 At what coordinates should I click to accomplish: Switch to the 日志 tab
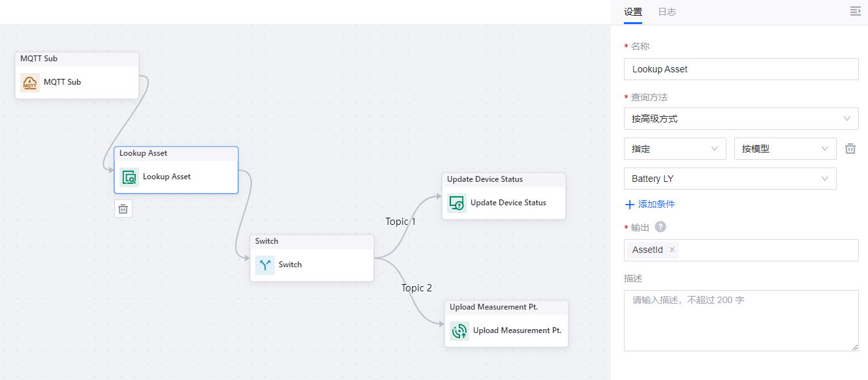point(667,12)
